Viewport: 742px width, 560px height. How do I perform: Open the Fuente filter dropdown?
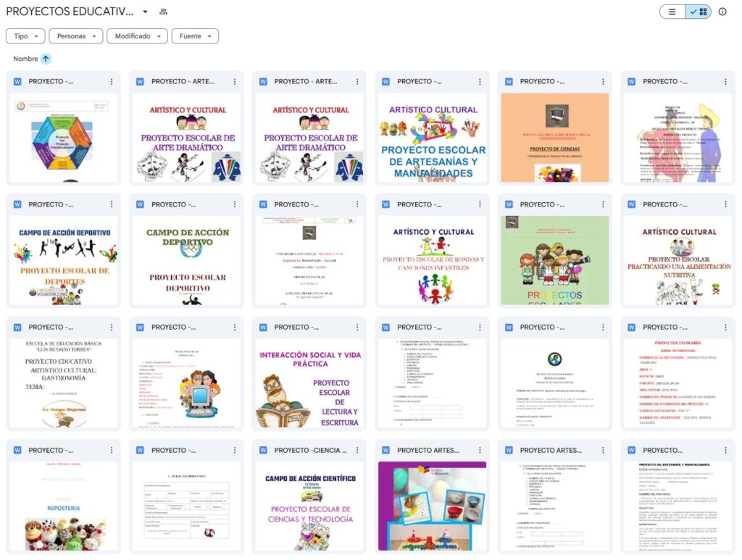point(195,36)
